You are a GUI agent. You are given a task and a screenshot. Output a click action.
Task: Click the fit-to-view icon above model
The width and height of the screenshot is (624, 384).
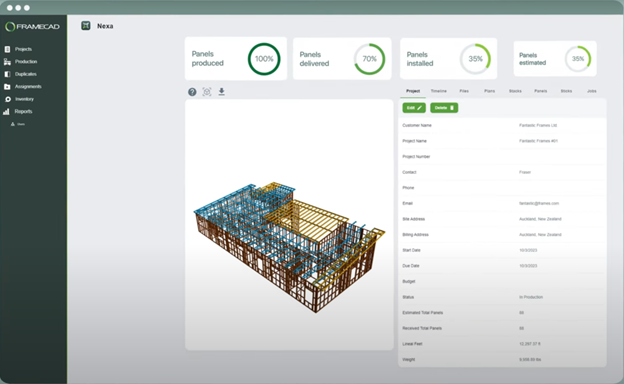pos(207,92)
